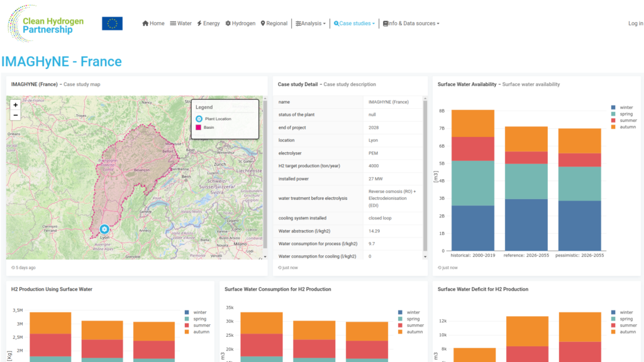This screenshot has width=644, height=362.
Task: Zoom in on the case study map
Action: (15, 105)
